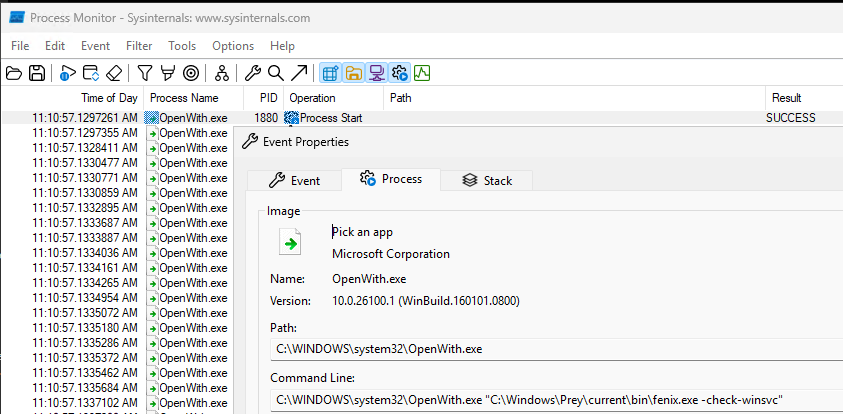Click the target Include Process icon

[x=191, y=73]
